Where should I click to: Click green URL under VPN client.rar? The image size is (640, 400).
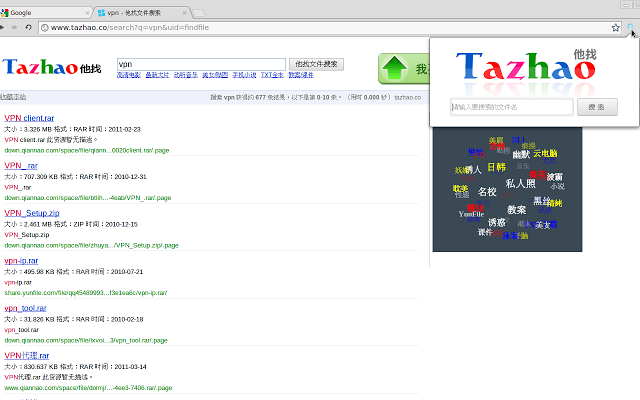click(87, 150)
